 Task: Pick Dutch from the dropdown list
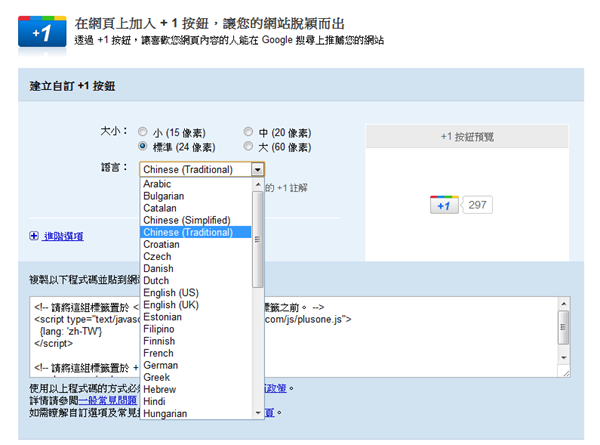point(196,280)
